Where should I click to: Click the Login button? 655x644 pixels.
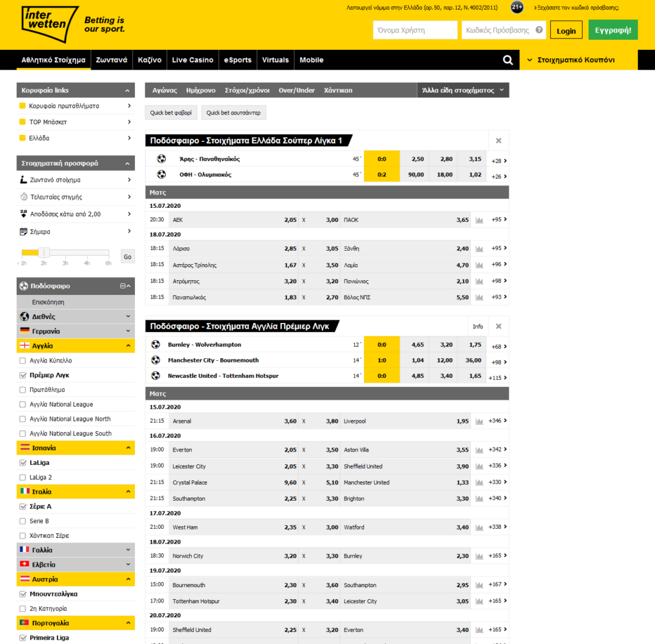point(566,30)
